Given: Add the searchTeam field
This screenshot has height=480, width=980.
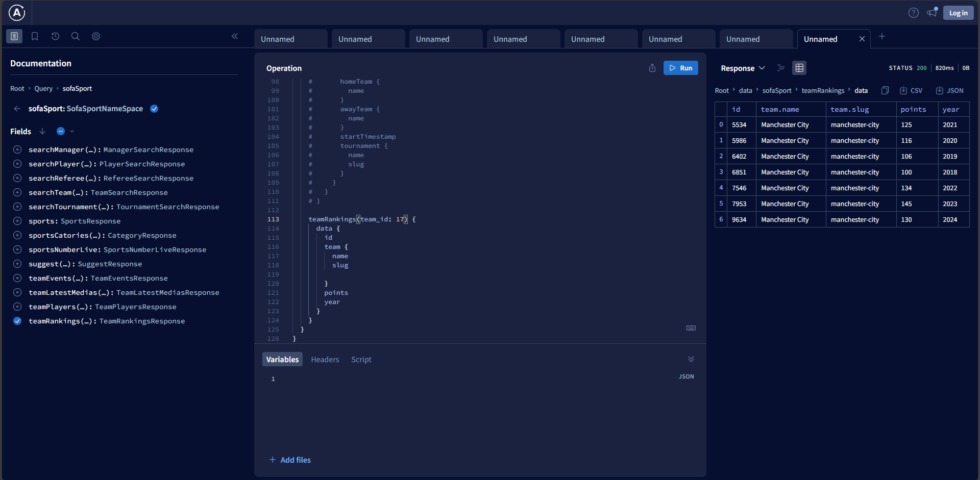Looking at the screenshot, I should coord(17,192).
